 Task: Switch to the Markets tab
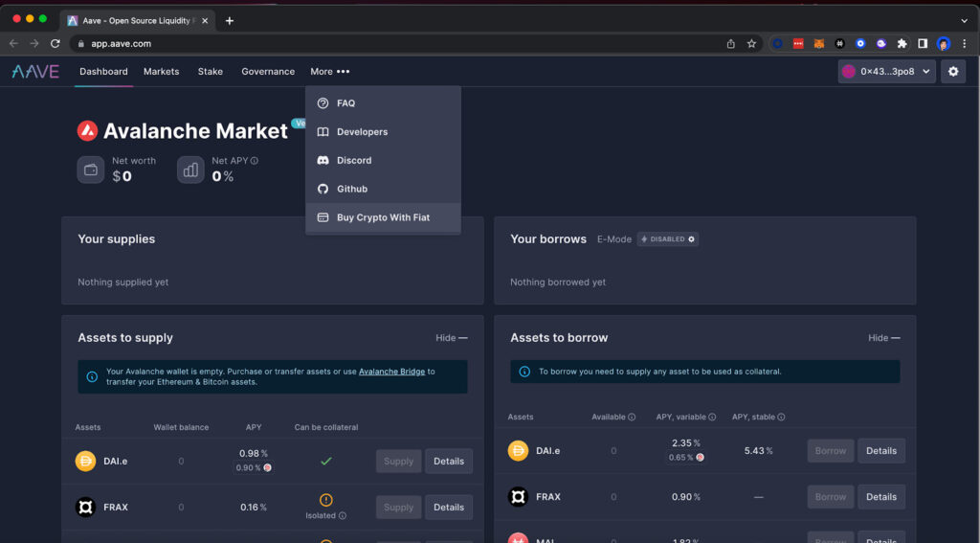click(161, 72)
